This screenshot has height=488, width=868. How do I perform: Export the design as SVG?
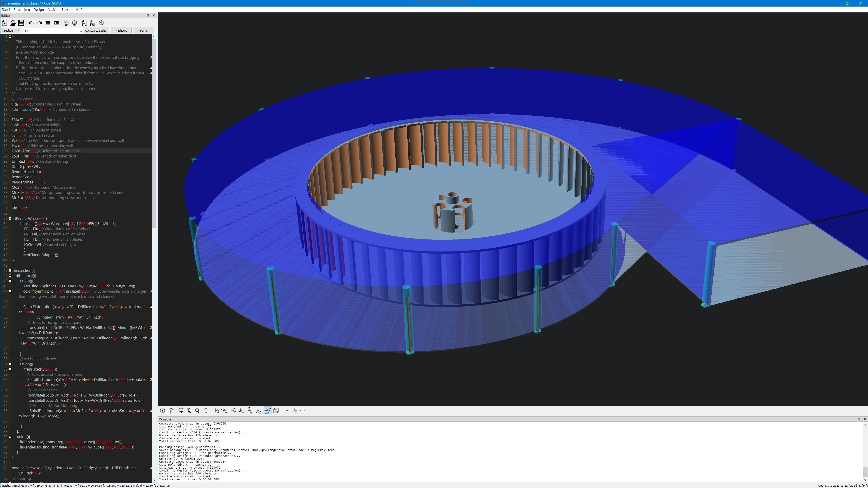click(93, 23)
